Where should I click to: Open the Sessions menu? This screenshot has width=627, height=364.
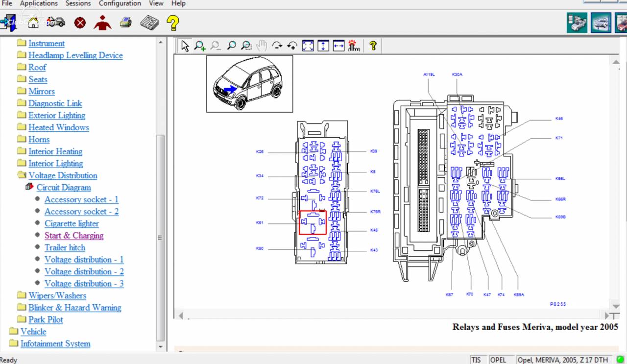[78, 3]
